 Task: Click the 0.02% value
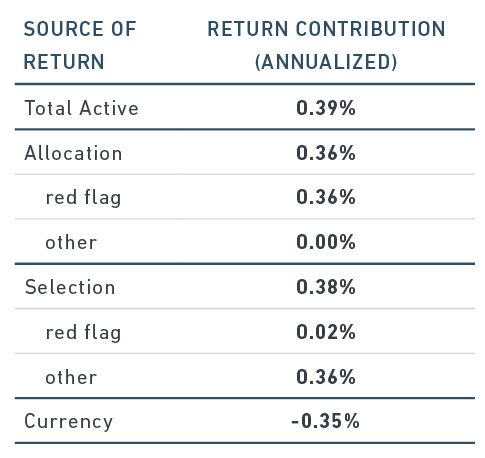point(326,332)
